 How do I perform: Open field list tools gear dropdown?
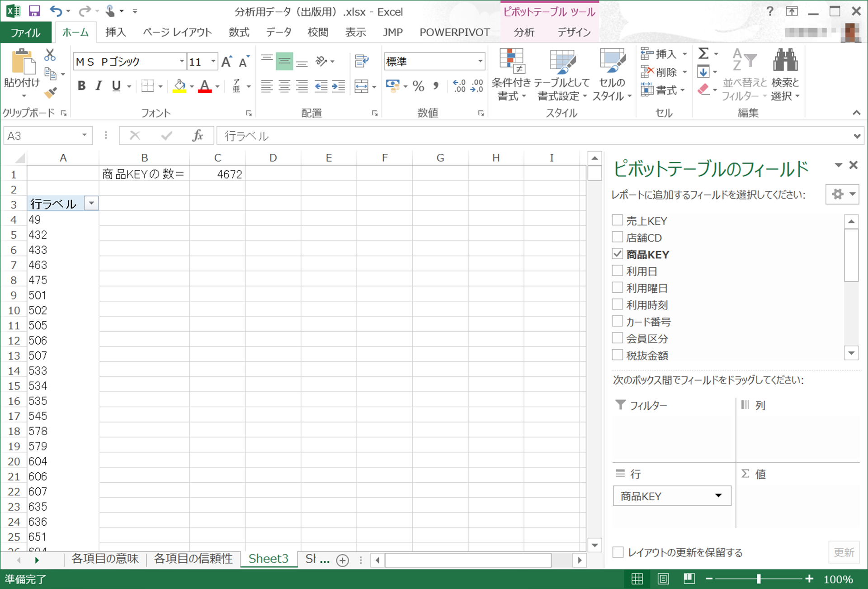click(842, 194)
